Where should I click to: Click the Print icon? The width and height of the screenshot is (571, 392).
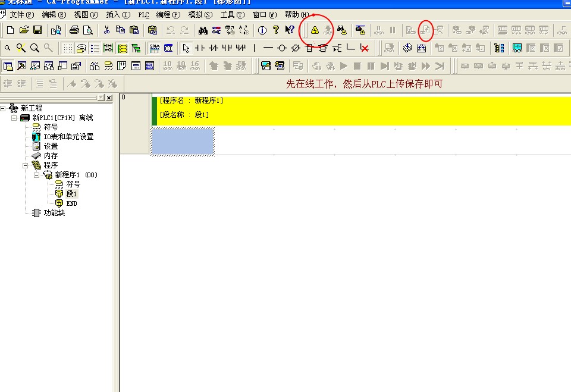point(74,30)
